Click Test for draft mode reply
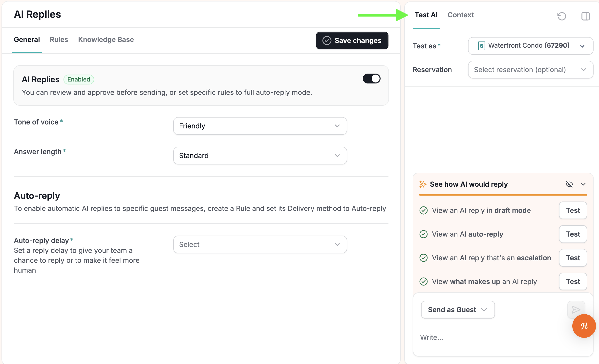Image resolution: width=599 pixels, height=364 pixels. pyautogui.click(x=573, y=210)
